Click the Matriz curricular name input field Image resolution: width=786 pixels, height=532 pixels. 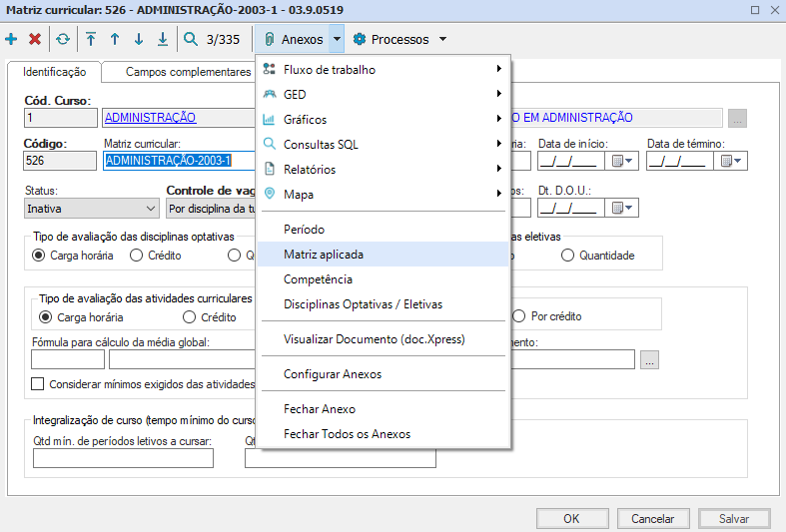(x=170, y=161)
